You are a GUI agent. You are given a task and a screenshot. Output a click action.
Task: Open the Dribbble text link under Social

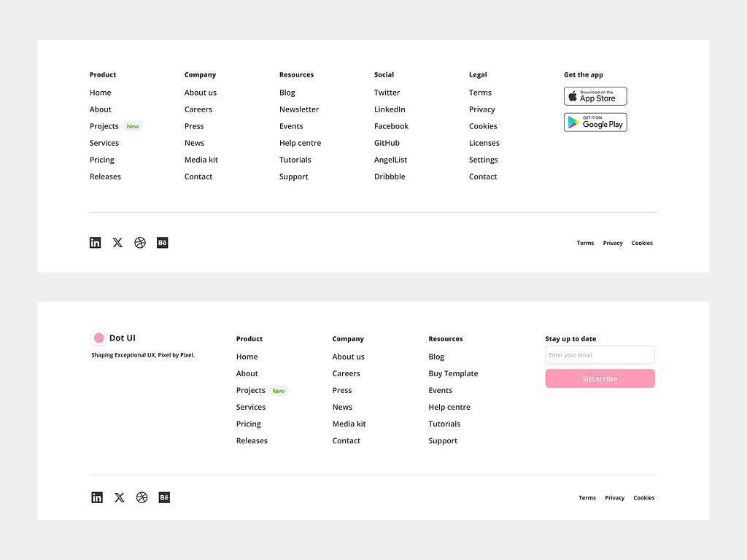tap(390, 176)
